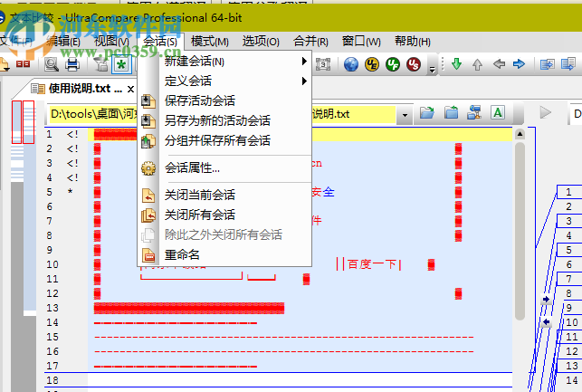This screenshot has width=582, height=392.
Task: Open the 帮助(H) menu
Action: tap(413, 42)
